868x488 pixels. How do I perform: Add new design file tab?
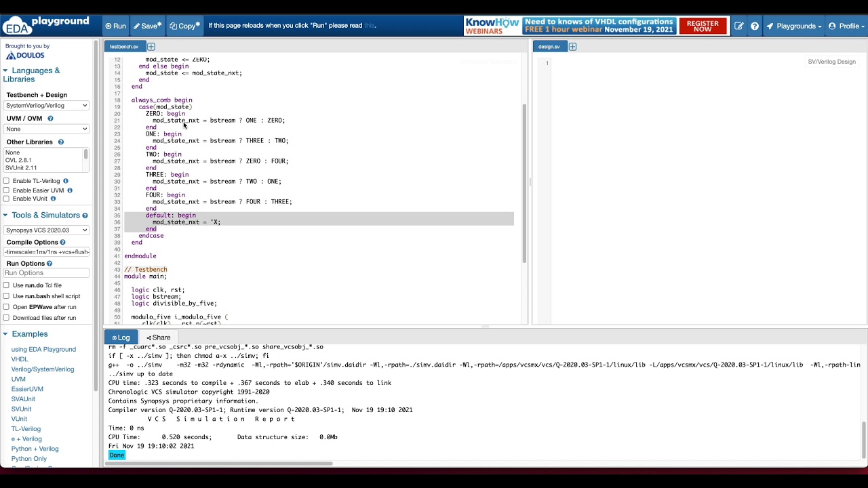(x=573, y=47)
